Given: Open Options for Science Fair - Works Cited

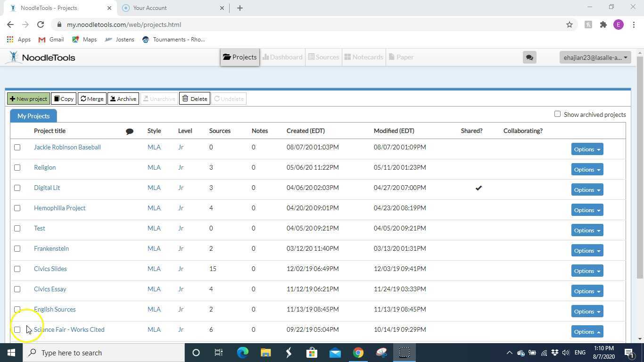Looking at the screenshot, I should (586, 331).
